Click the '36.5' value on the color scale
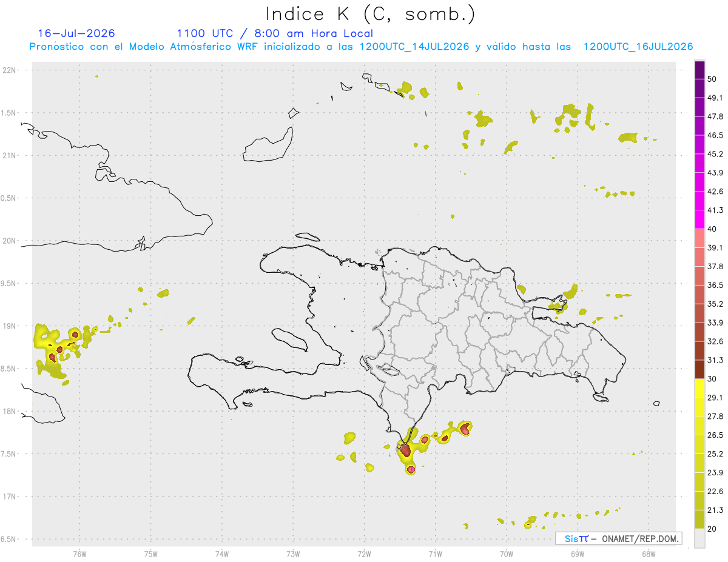This screenshot has height=562, width=728. tap(715, 285)
